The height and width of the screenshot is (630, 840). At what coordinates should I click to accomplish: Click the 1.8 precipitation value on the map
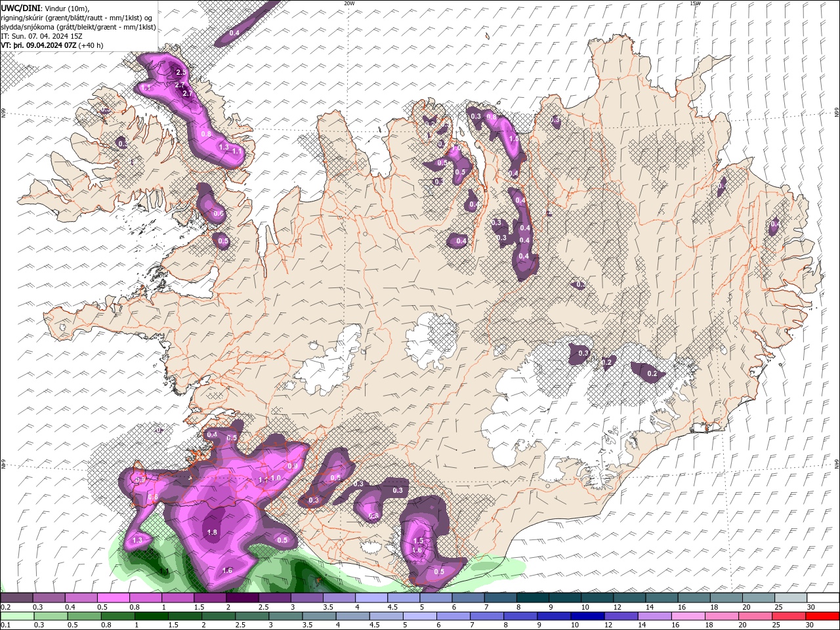(x=212, y=532)
